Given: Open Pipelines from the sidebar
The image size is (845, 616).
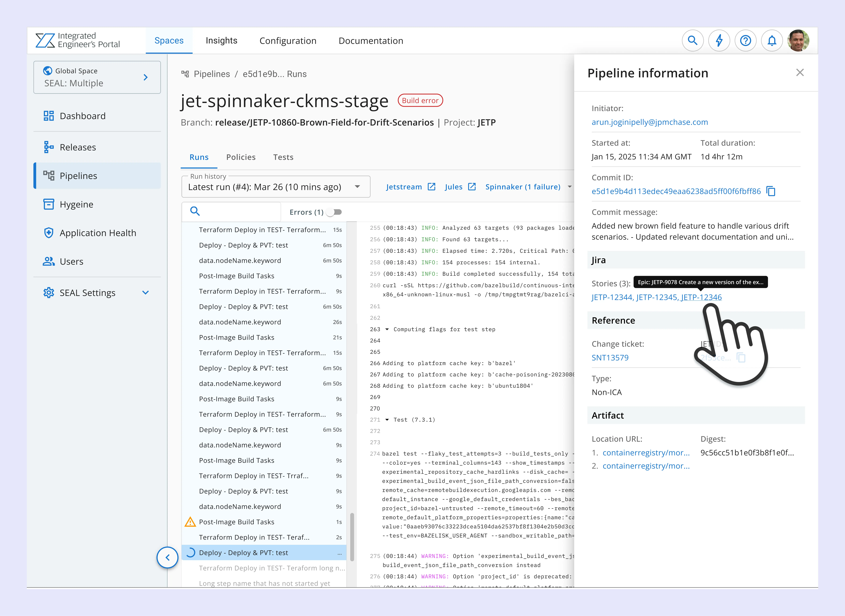Looking at the screenshot, I should [97, 176].
